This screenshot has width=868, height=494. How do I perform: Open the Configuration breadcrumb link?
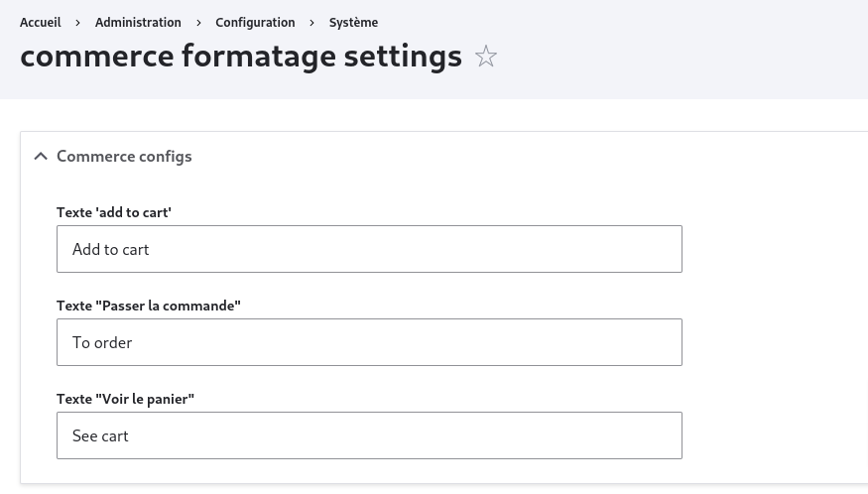255,23
